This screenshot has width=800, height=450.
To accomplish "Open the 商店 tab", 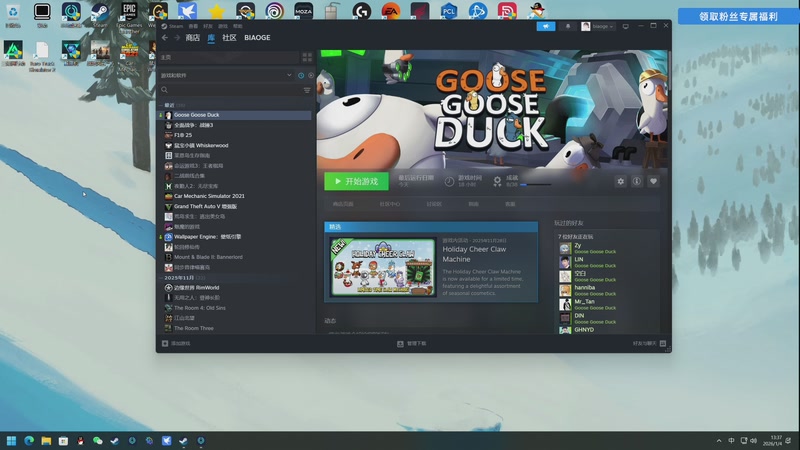I will (192, 38).
